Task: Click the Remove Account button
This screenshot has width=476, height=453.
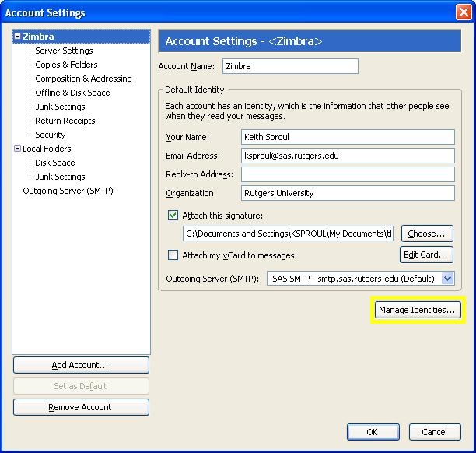Action: pyautogui.click(x=81, y=407)
